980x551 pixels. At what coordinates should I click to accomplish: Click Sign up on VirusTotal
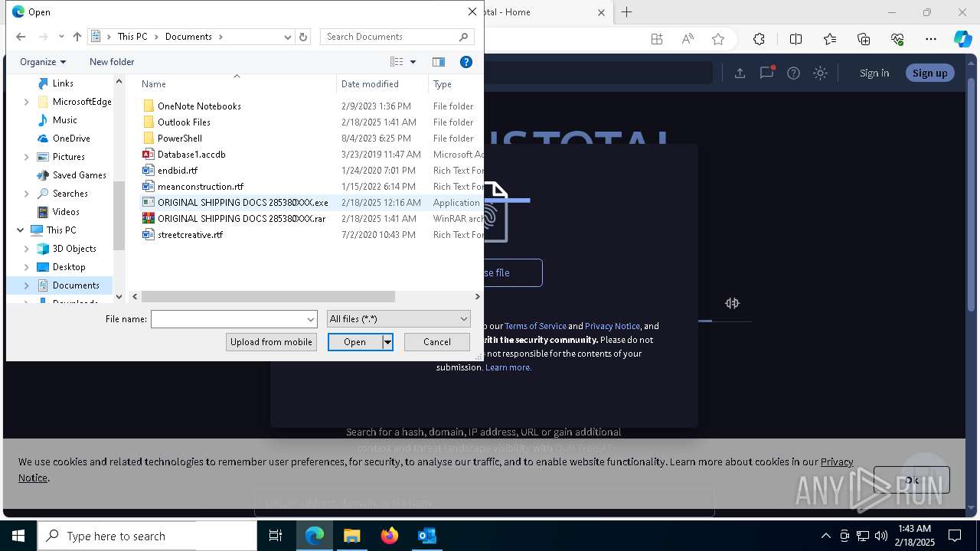coord(930,73)
